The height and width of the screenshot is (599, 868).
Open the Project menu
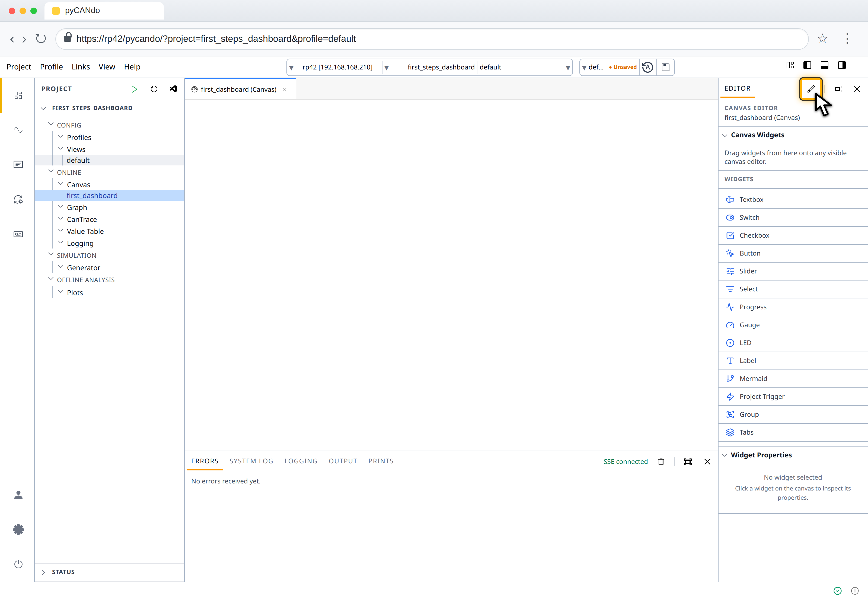pos(19,67)
